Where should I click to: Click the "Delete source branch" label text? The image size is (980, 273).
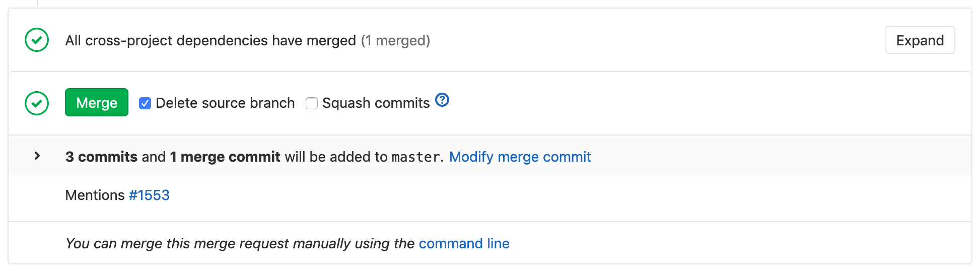coord(225,103)
